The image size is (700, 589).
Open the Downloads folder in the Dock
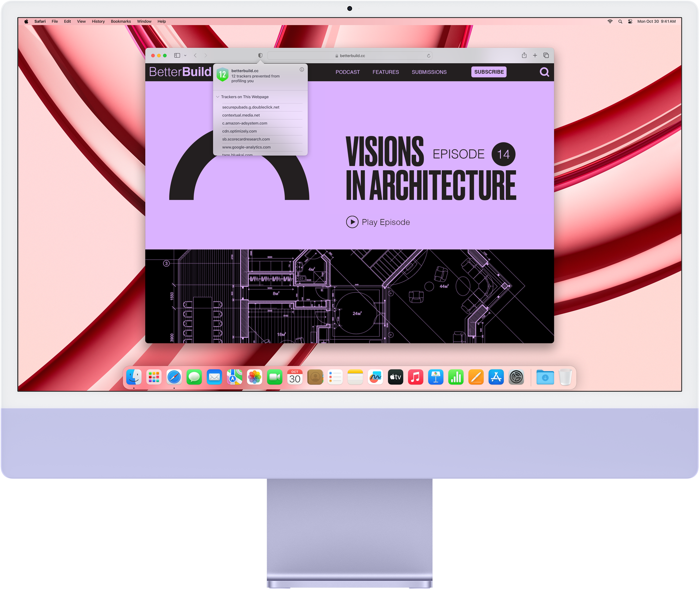pyautogui.click(x=545, y=377)
